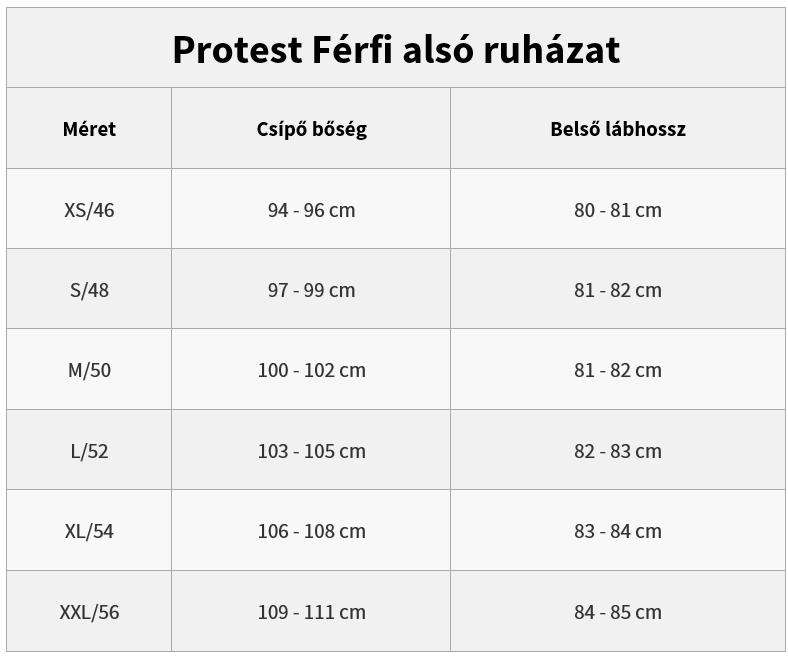Select the 84 - 85 cm inseam value
Image resolution: width=788 pixels, height=657 pixels.
click(x=617, y=612)
